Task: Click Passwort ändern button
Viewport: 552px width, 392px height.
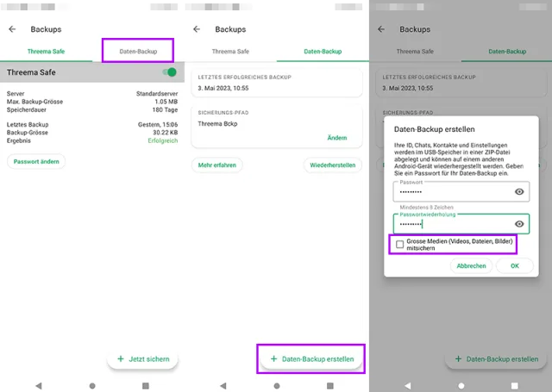Action: [x=36, y=161]
